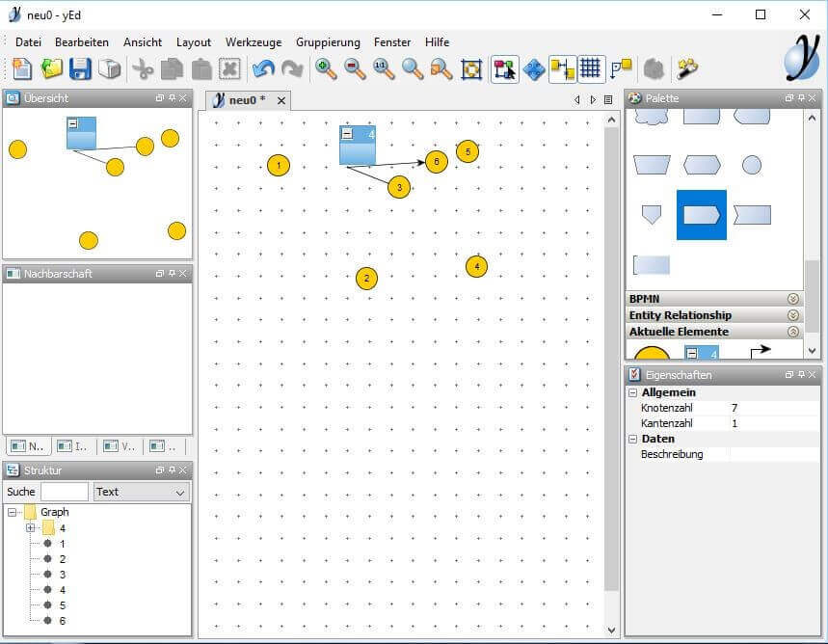Create a new empty document
The width and height of the screenshot is (828, 644).
tap(19, 68)
